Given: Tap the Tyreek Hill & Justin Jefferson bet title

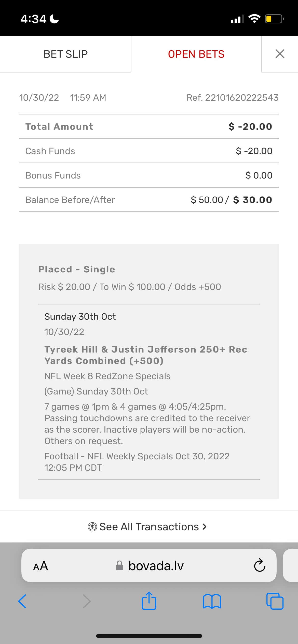Looking at the screenshot, I should point(146,355).
